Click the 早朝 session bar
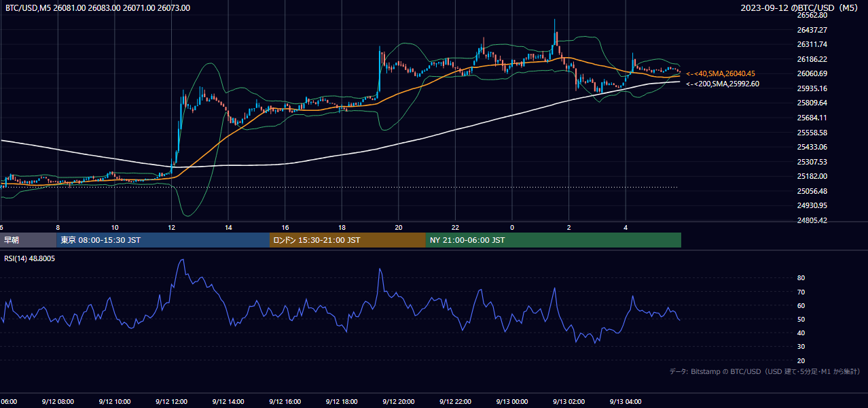Screen dimensions: 868x408 28,240
